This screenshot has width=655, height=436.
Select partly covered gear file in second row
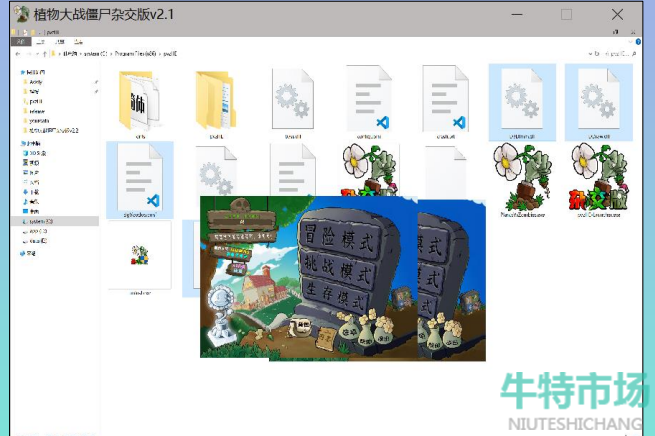pyautogui.click(x=216, y=171)
